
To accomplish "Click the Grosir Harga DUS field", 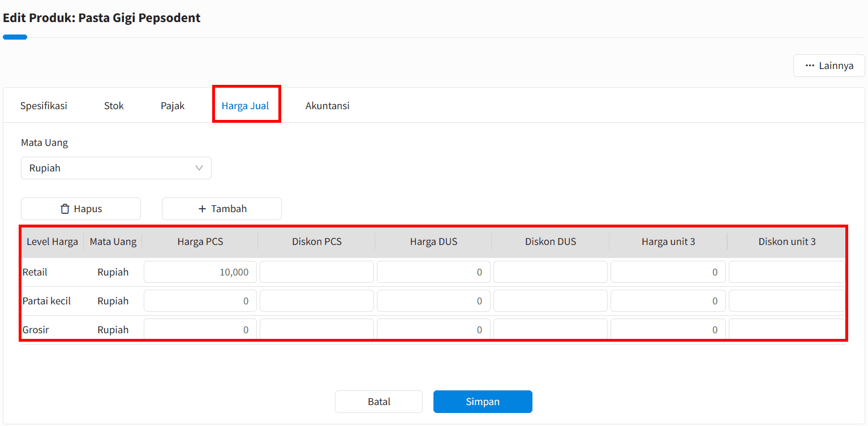I will [433, 329].
